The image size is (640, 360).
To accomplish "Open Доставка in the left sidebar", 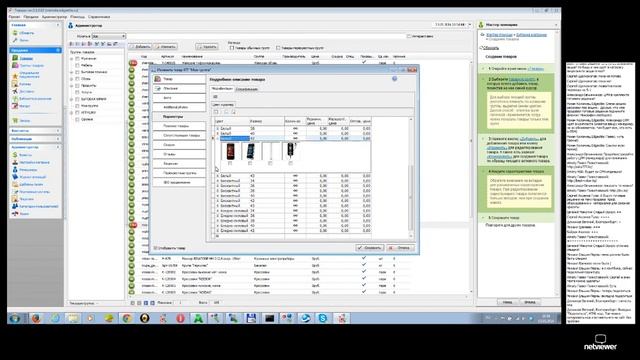I will (x=27, y=91).
